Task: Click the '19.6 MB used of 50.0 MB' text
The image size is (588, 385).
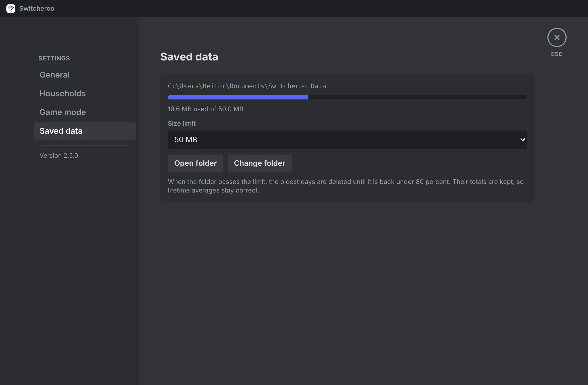Action: click(x=206, y=109)
